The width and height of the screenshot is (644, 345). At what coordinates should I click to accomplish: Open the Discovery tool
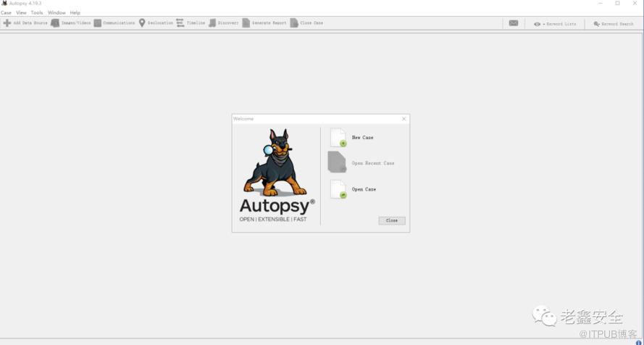pos(223,23)
